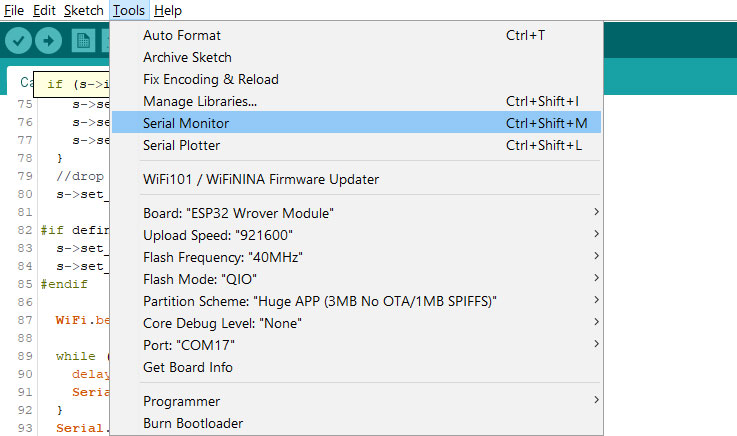Click the closing brace on line 78
The width and height of the screenshot is (737, 436).
60,158
